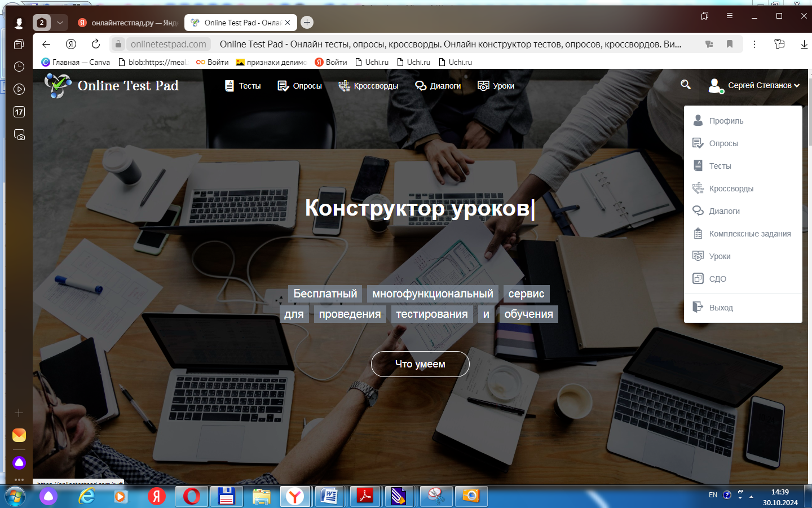Click the search magnifier icon in site header

(x=686, y=85)
